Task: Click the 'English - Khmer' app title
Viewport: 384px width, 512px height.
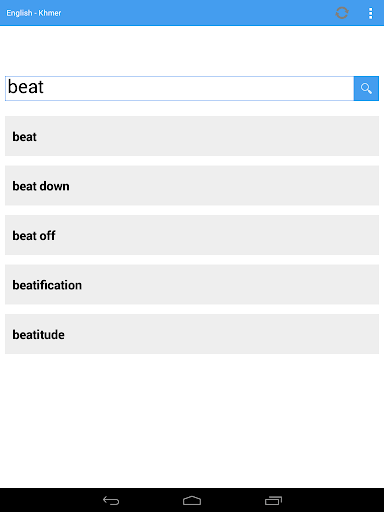Action: (34, 13)
